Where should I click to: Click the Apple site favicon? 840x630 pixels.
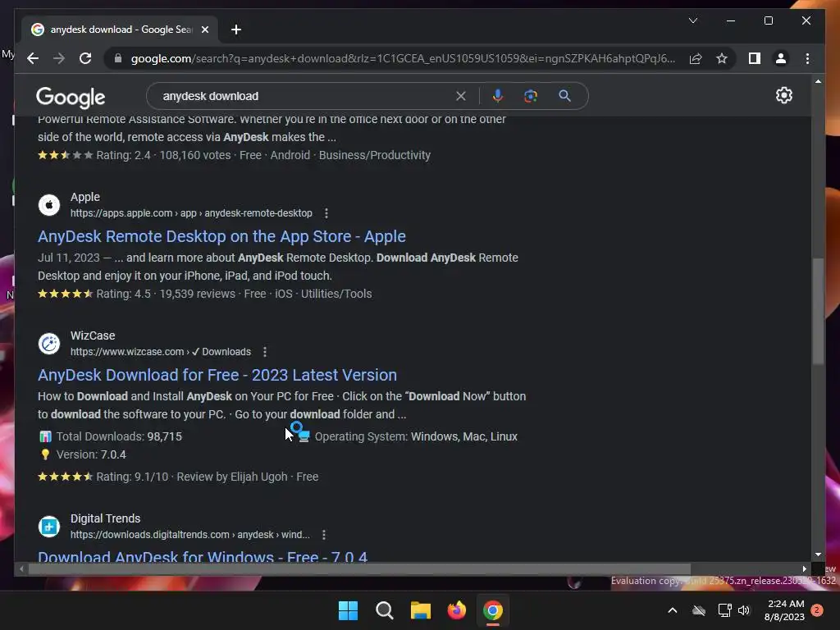click(48, 204)
